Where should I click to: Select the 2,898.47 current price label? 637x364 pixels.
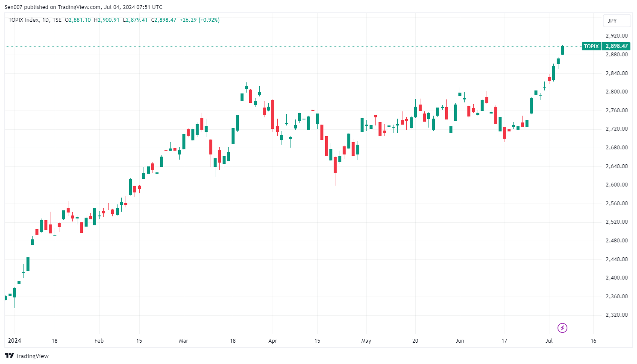(x=616, y=46)
